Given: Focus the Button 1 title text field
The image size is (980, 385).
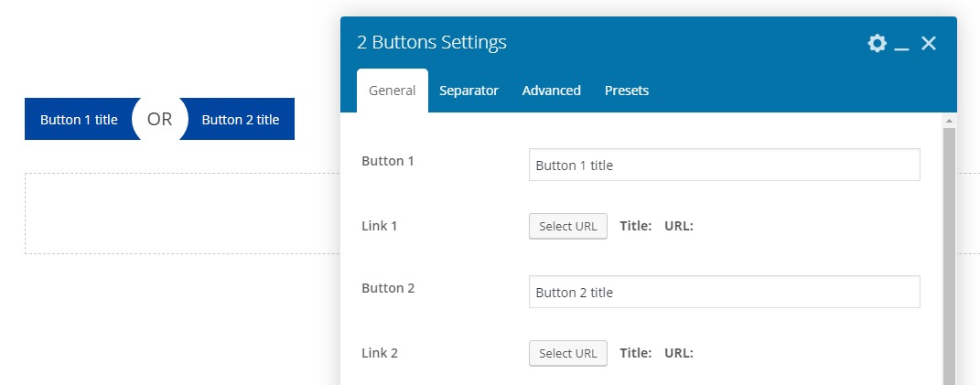Looking at the screenshot, I should [x=724, y=166].
